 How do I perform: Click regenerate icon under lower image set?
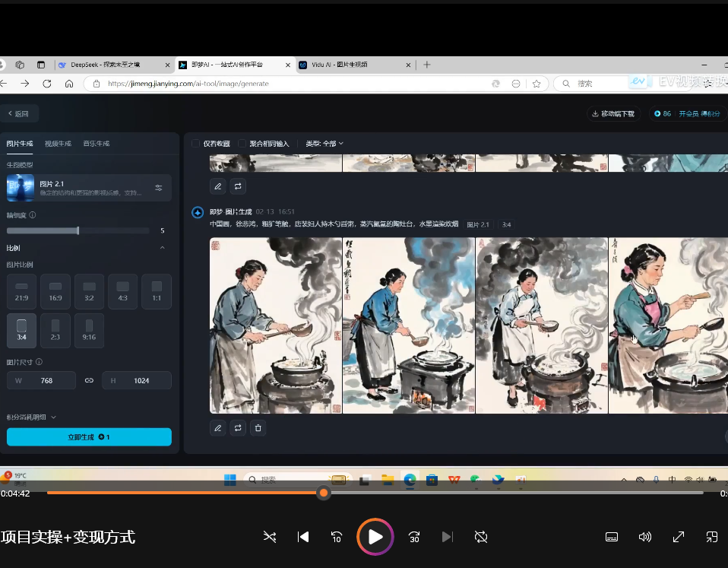238,428
